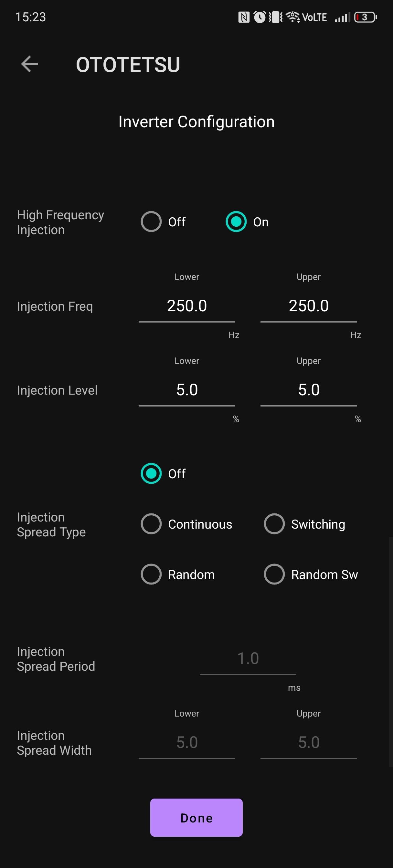
Task: Choose Switching spread type
Action: [x=274, y=524]
